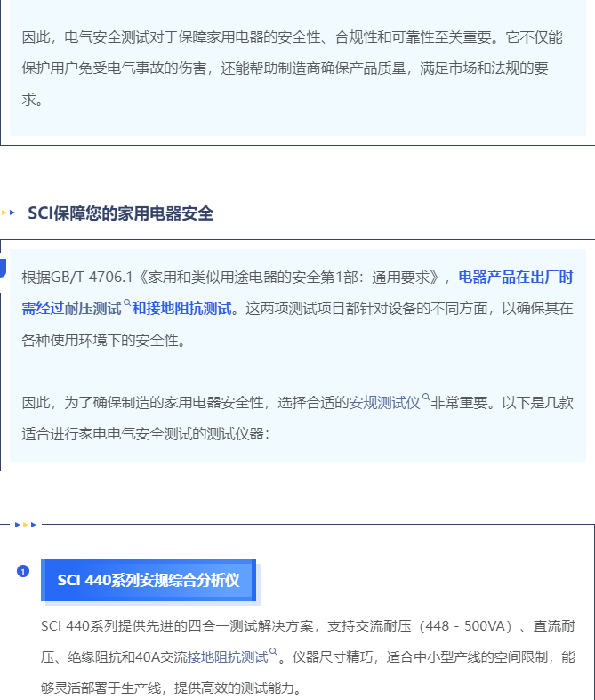Click the blue number 1 circle badge

tap(23, 571)
